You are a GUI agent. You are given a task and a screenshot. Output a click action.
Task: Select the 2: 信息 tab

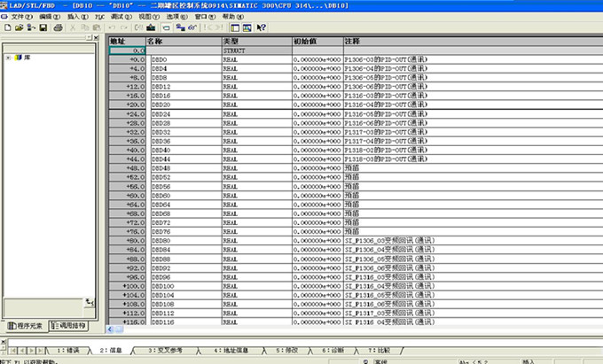pos(111,351)
